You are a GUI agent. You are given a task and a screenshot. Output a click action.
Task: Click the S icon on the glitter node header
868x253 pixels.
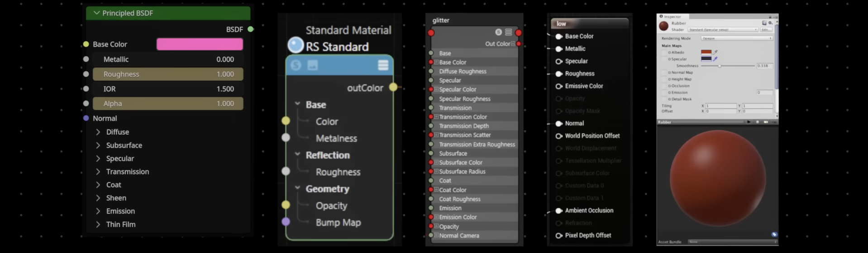coord(498,32)
